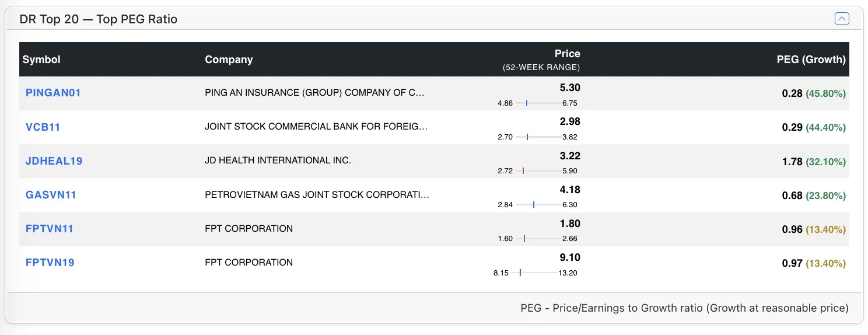This screenshot has height=335, width=868.
Task: Click the price 5.30 for PINGAN01
Action: [x=570, y=88]
